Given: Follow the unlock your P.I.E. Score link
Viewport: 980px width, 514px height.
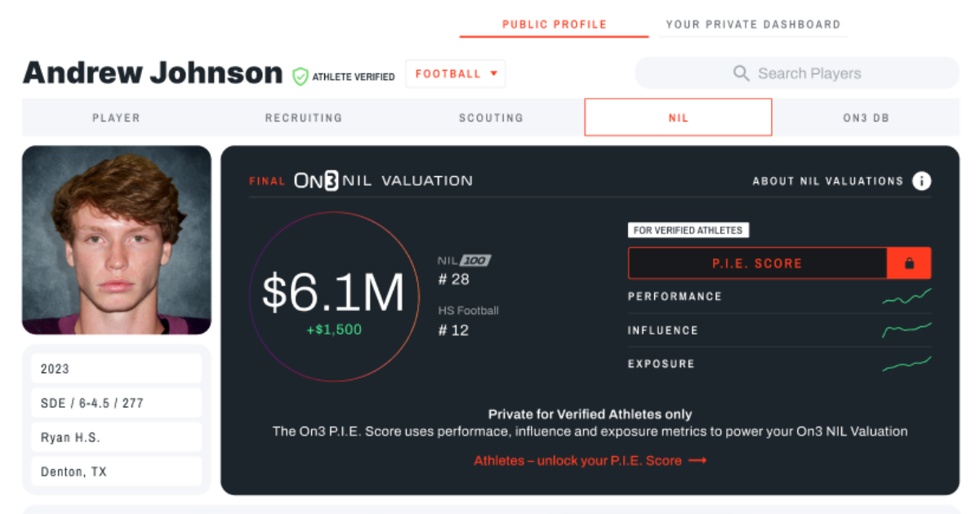Looking at the screenshot, I should (x=590, y=460).
